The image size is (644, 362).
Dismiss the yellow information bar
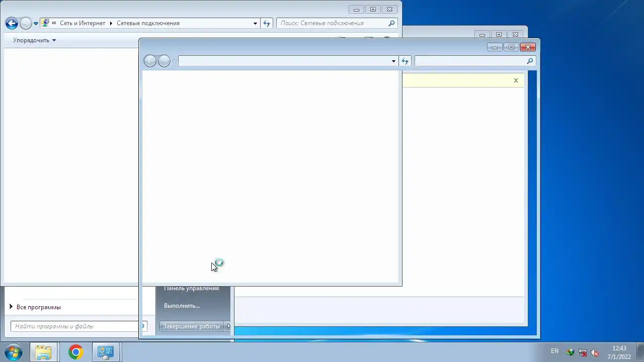(516, 80)
